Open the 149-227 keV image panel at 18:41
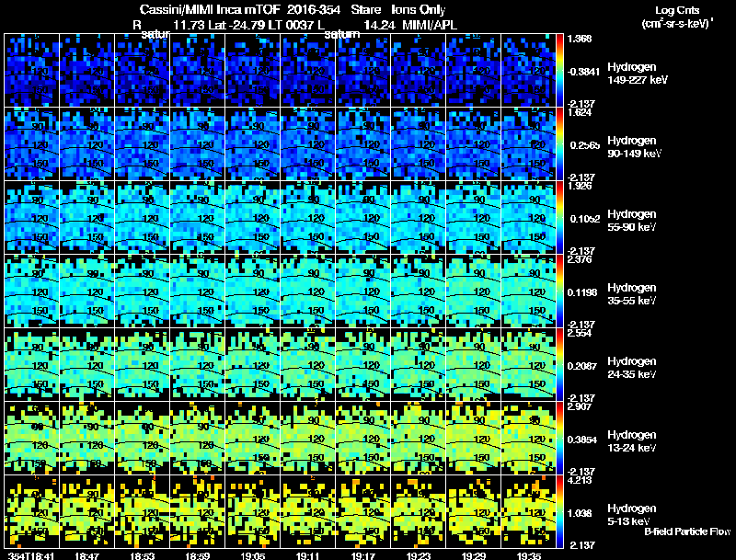This screenshot has width=736, height=560. point(31,71)
